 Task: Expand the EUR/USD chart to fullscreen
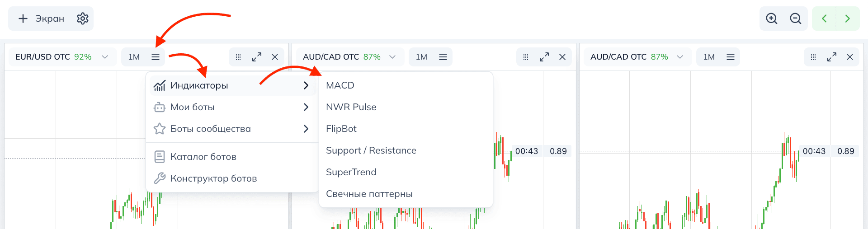click(x=257, y=57)
